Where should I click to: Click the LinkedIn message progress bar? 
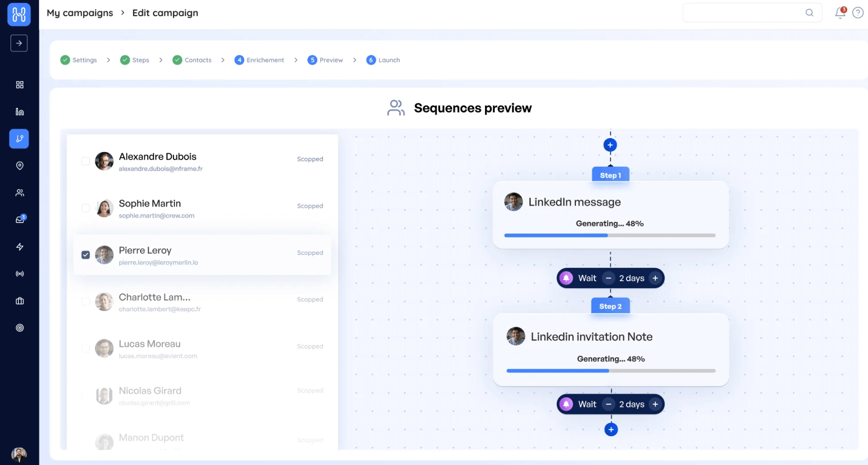point(609,235)
